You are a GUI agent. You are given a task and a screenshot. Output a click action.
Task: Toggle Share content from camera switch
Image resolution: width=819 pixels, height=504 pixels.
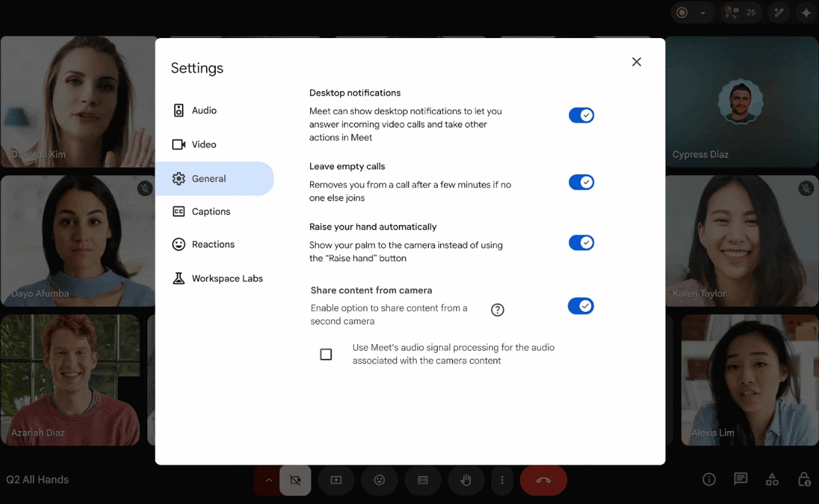point(580,306)
